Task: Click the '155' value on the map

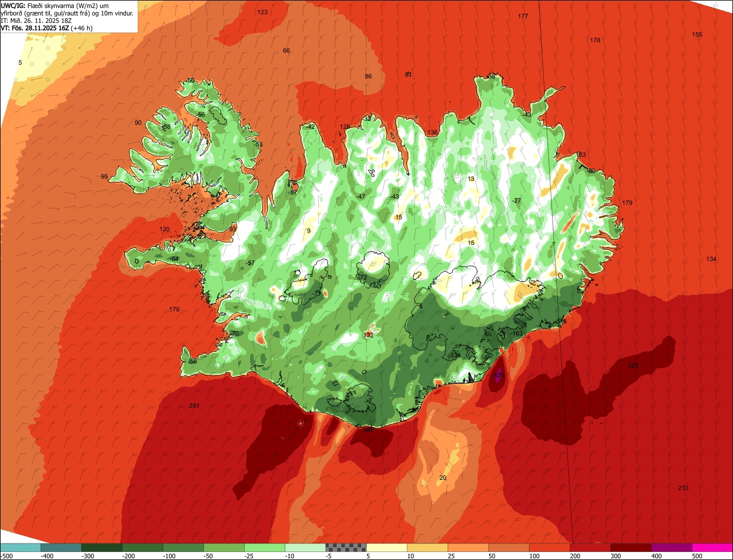Action: point(697,34)
